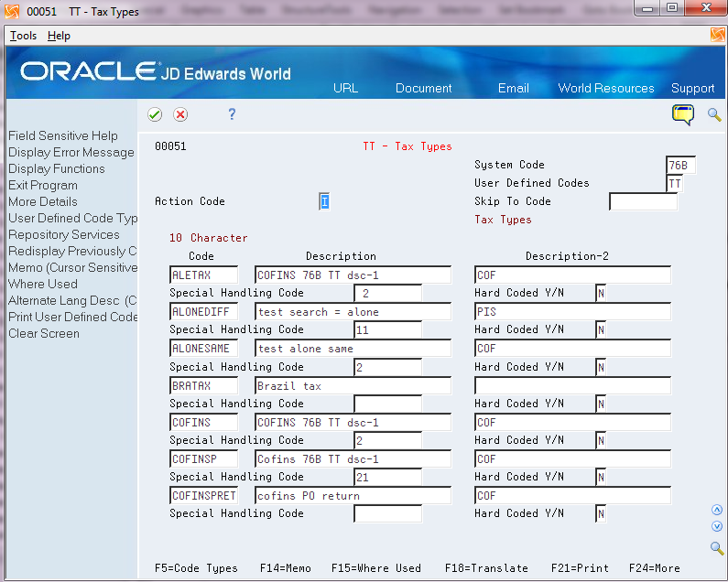Click the BRATAX code field
Image resolution: width=728 pixels, height=582 pixels.
[204, 385]
